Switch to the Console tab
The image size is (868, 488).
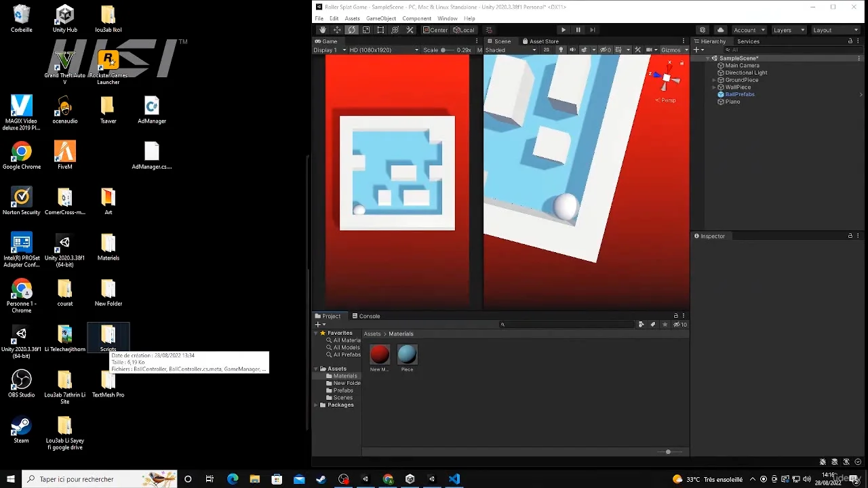(x=366, y=316)
